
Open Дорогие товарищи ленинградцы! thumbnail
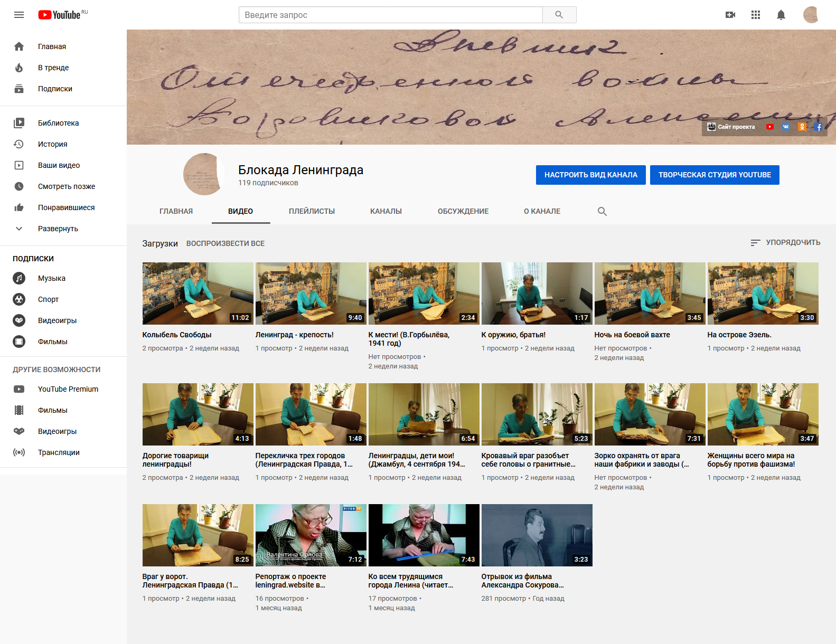(x=198, y=414)
